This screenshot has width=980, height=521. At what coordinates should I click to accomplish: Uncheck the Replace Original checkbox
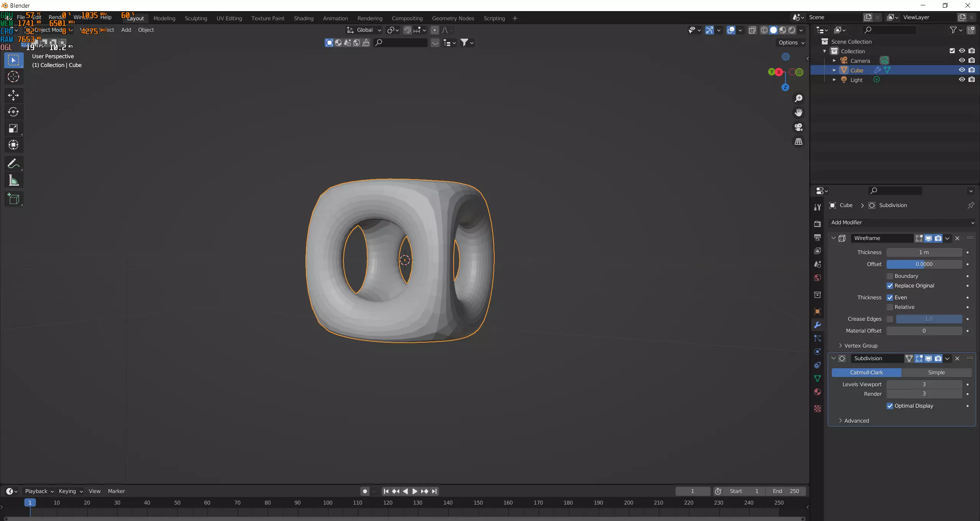tap(890, 286)
